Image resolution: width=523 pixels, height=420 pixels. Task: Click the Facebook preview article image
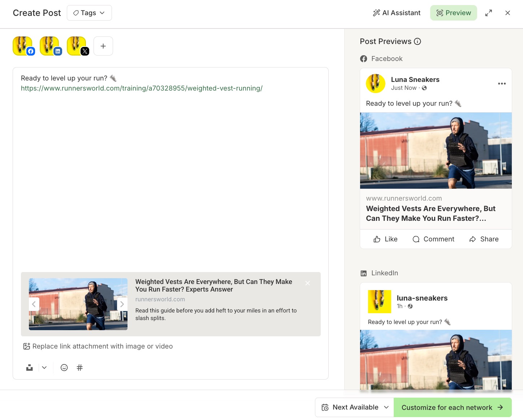[x=436, y=150]
